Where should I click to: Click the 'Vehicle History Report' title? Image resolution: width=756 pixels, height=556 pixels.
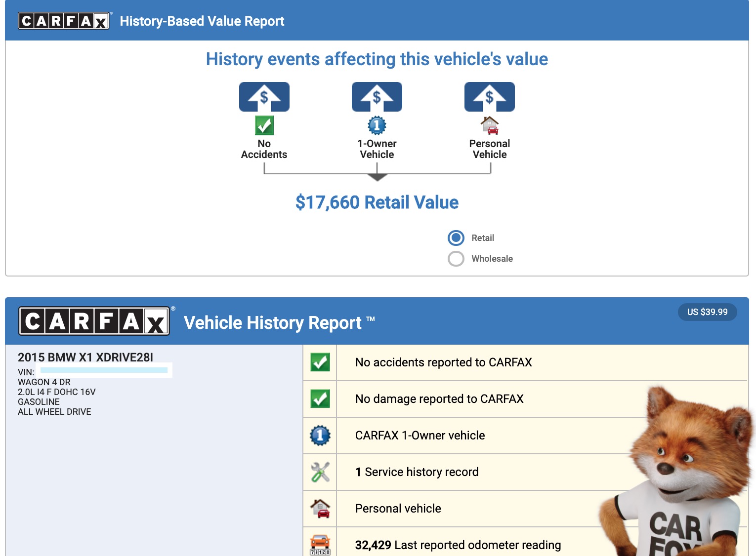[x=280, y=323]
